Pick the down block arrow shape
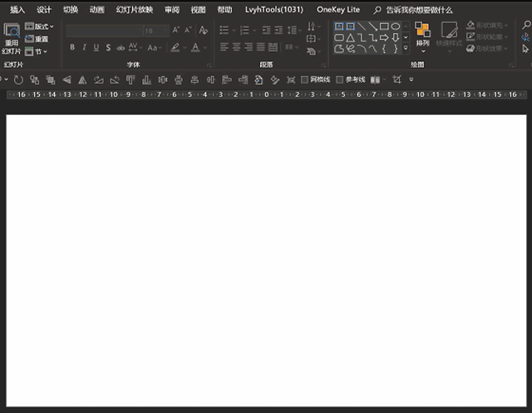Screen dimensions: 532x413 [395, 38]
